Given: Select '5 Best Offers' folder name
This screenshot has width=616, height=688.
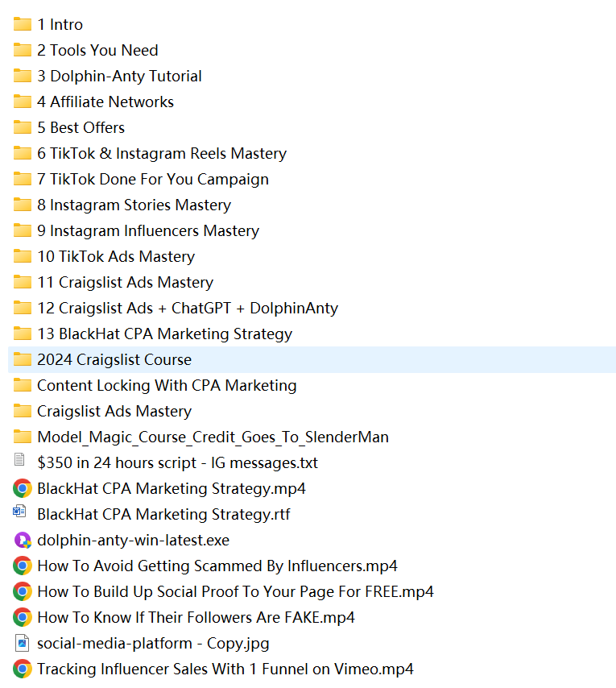Looking at the screenshot, I should coord(81,127).
